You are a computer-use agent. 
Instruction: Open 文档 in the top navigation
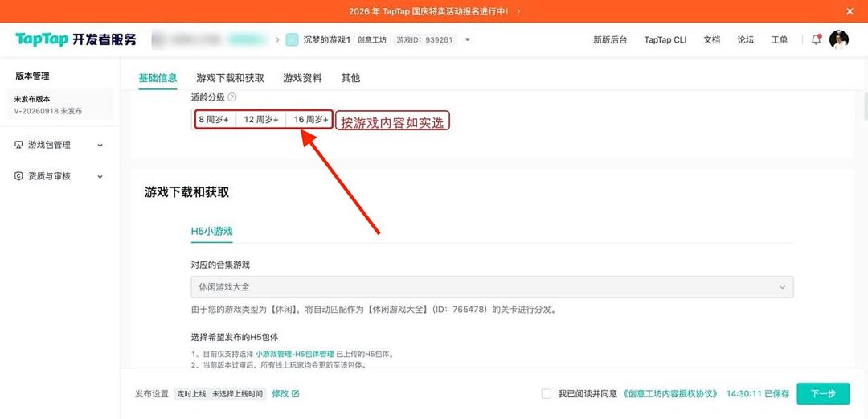711,40
